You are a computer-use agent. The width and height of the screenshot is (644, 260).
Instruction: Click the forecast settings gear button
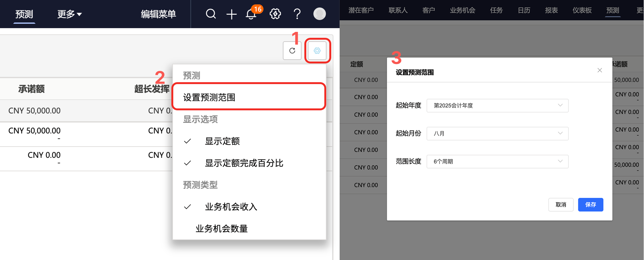point(317,51)
